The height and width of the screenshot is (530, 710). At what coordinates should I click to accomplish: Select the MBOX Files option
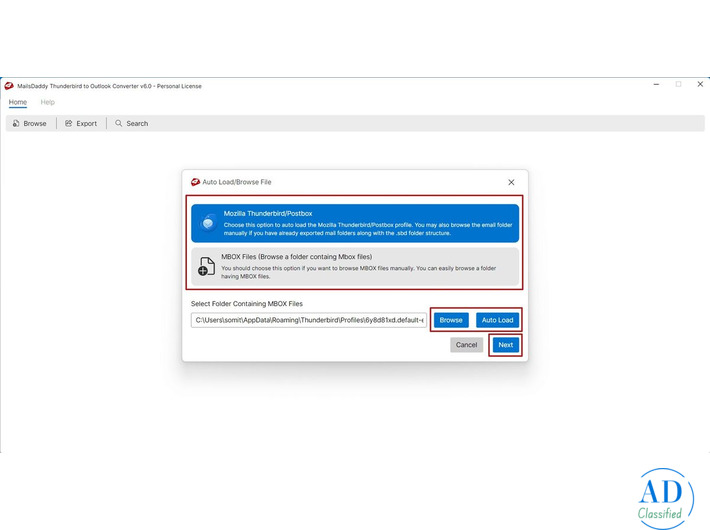pos(355,266)
